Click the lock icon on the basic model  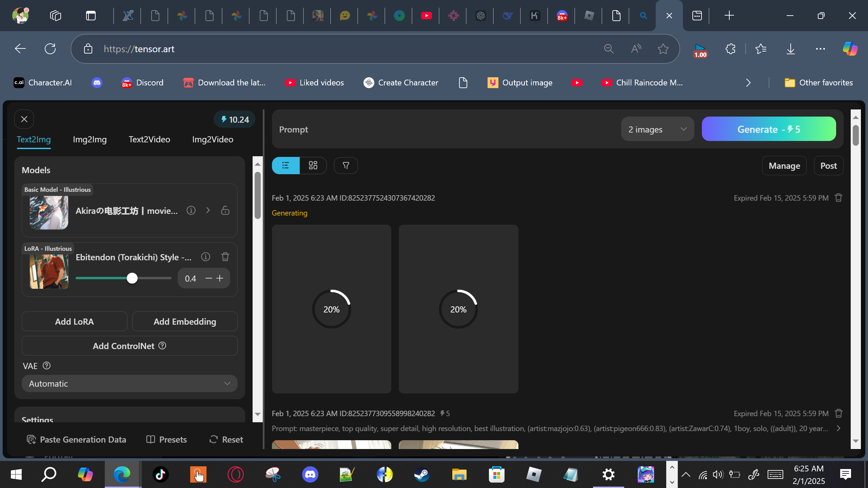[x=225, y=210]
